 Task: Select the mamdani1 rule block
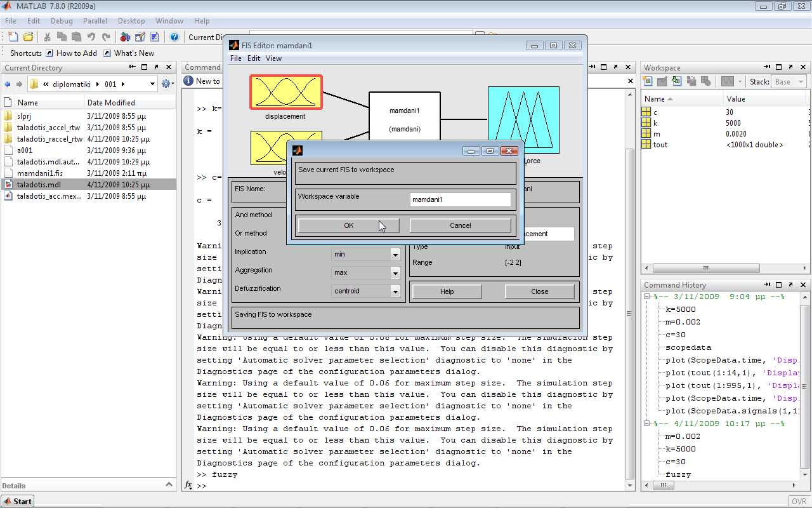tap(405, 117)
